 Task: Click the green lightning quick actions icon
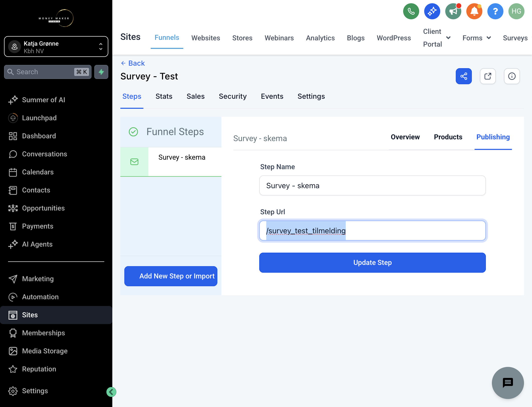coord(101,72)
